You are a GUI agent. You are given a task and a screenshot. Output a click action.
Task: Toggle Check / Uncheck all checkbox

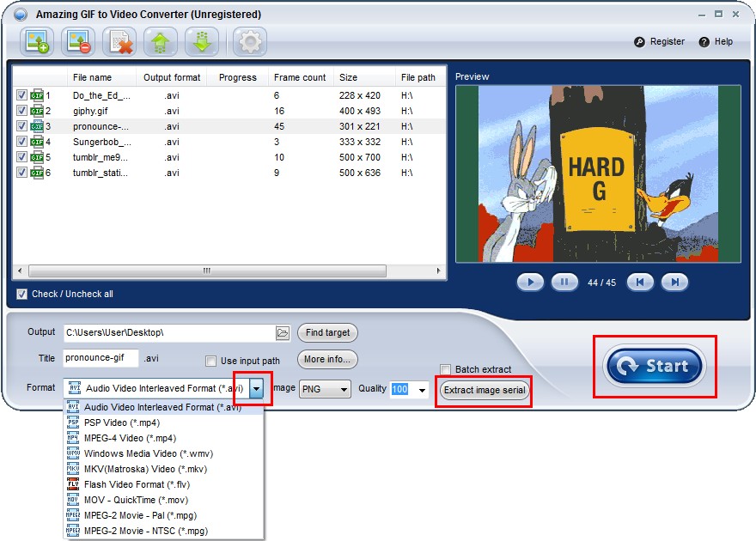[x=21, y=294]
